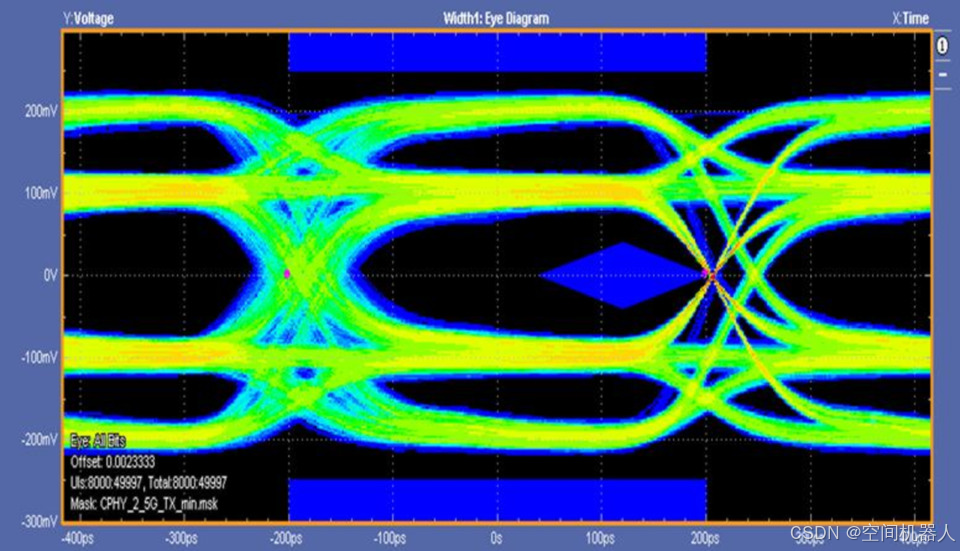Click the plot number 1 badge icon
960x551 pixels.
coord(942,46)
